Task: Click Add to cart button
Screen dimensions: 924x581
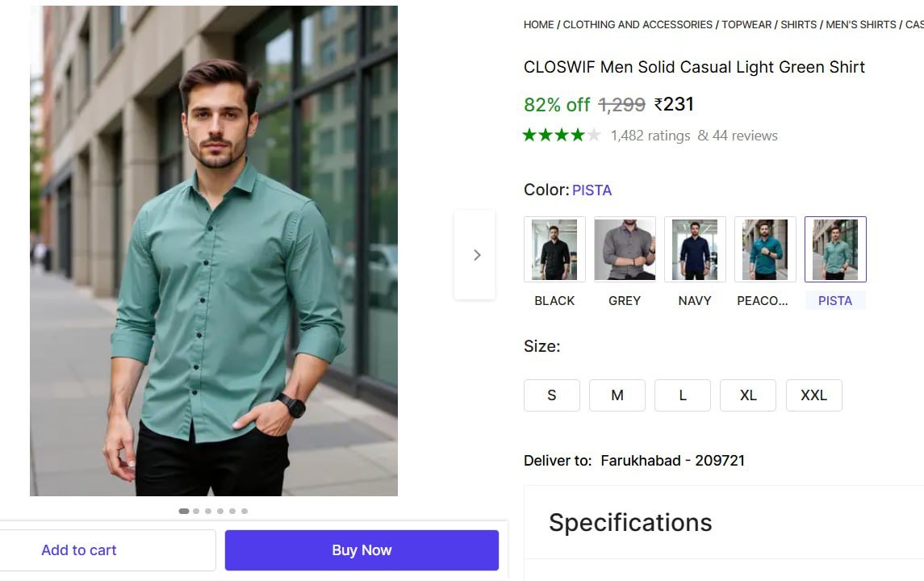Action: (x=79, y=550)
